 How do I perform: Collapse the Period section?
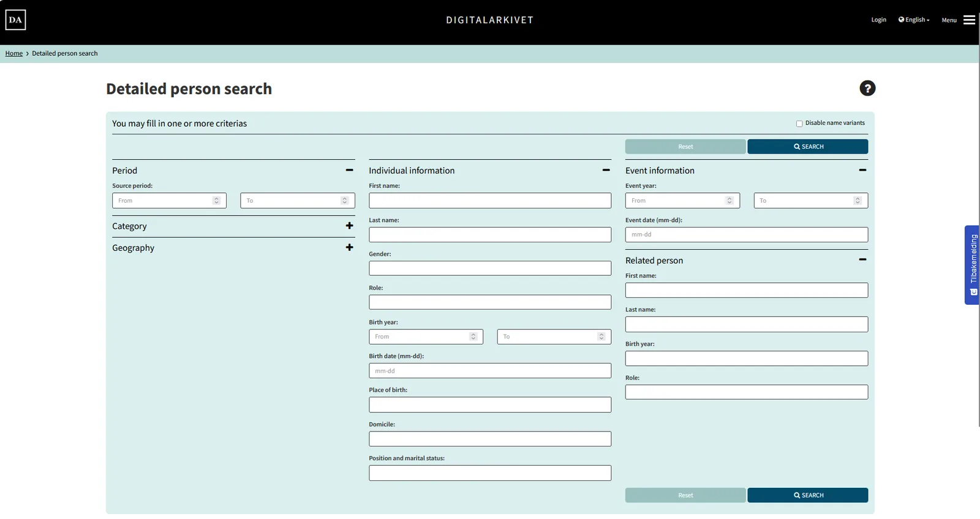(x=350, y=170)
